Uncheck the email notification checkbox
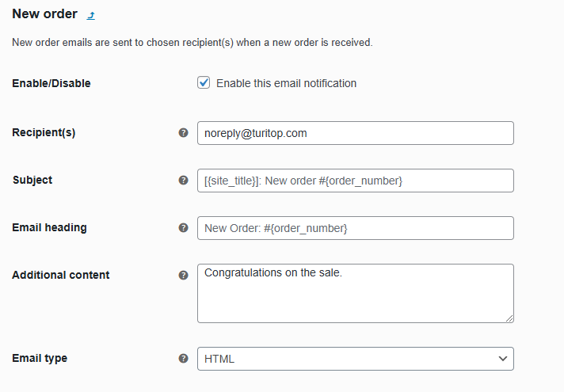The height and width of the screenshot is (392, 564). [204, 82]
